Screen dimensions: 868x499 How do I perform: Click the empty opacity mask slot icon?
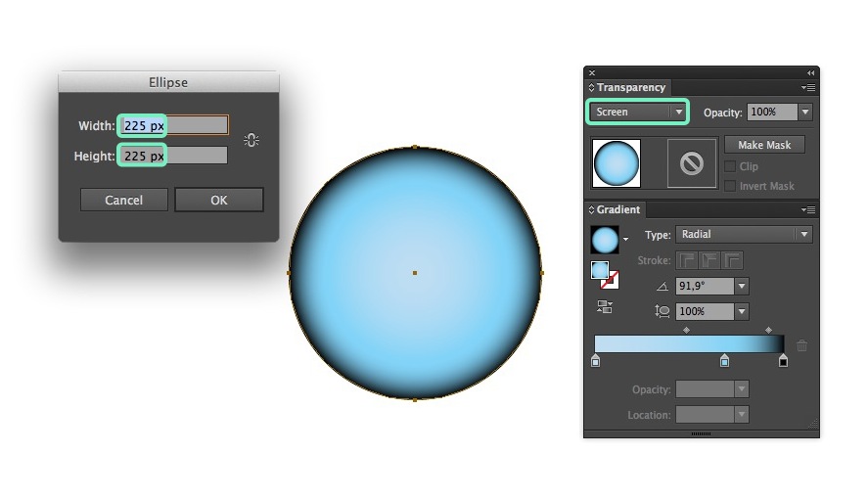692,163
